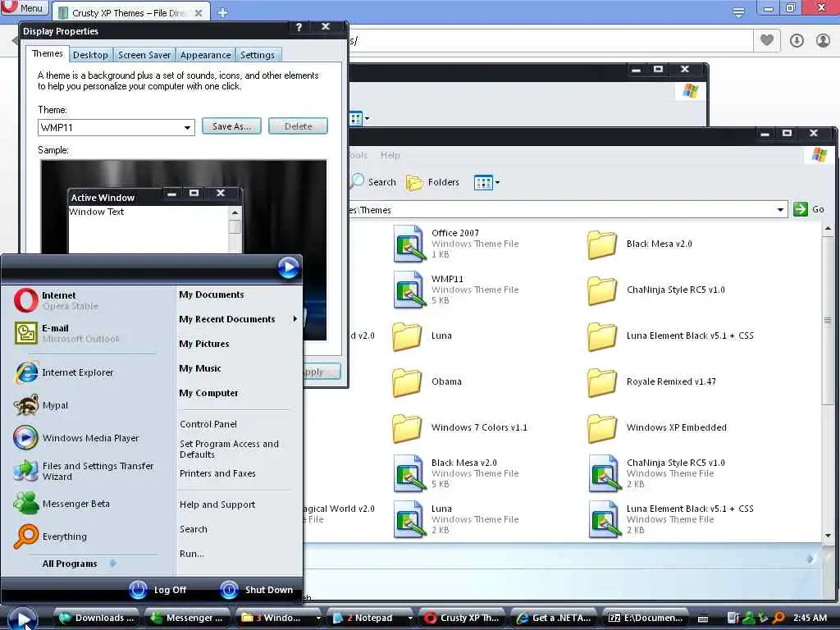840x630 pixels.
Task: Open Printers and Faxes
Action: (x=217, y=473)
